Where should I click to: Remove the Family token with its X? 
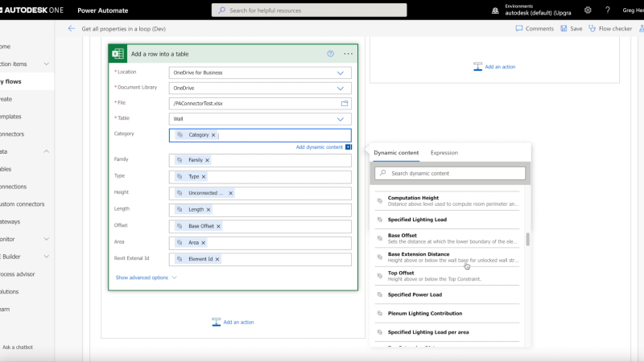tap(207, 160)
